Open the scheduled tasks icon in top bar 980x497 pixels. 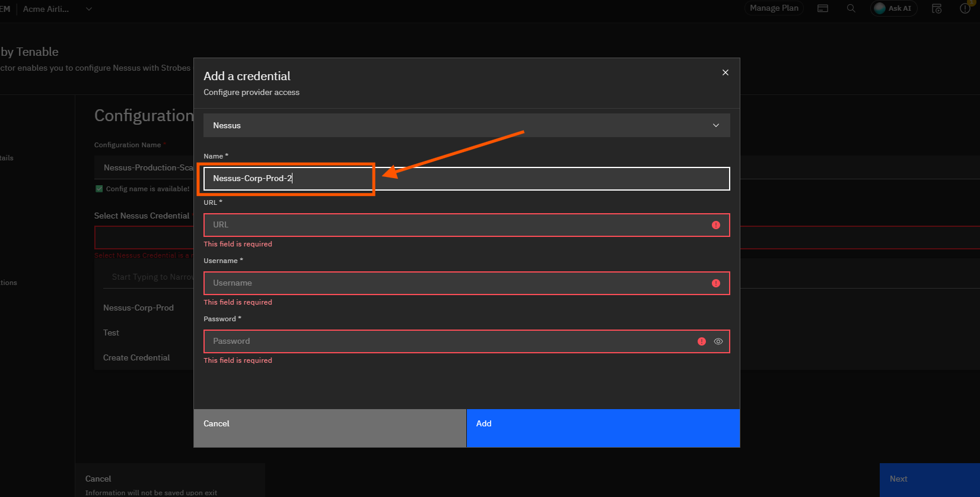tap(937, 8)
